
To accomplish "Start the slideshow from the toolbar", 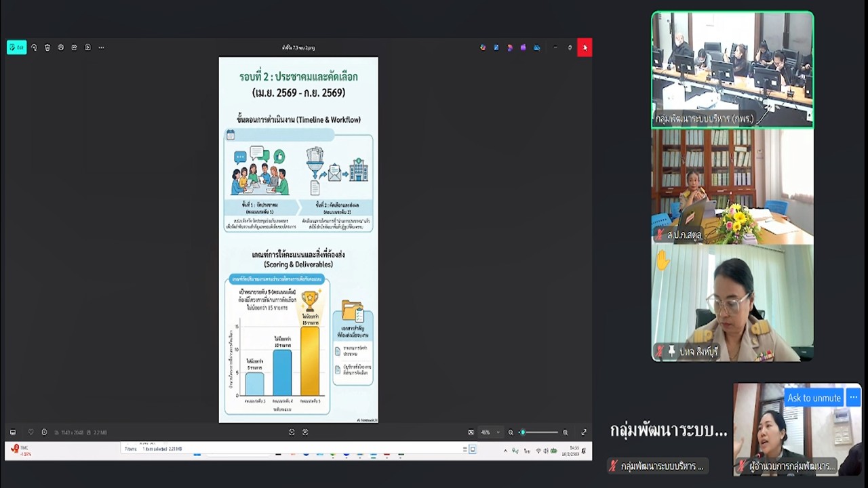I will tap(74, 47).
